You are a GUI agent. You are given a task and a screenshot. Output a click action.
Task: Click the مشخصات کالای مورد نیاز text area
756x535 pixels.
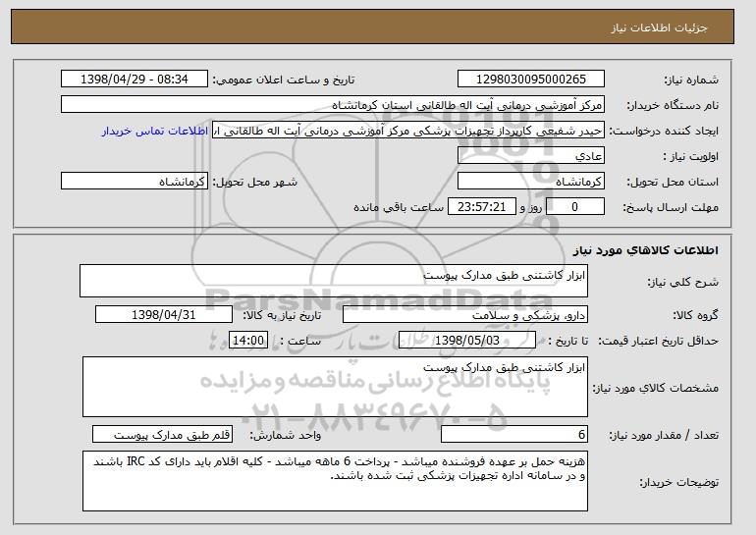[335, 387]
